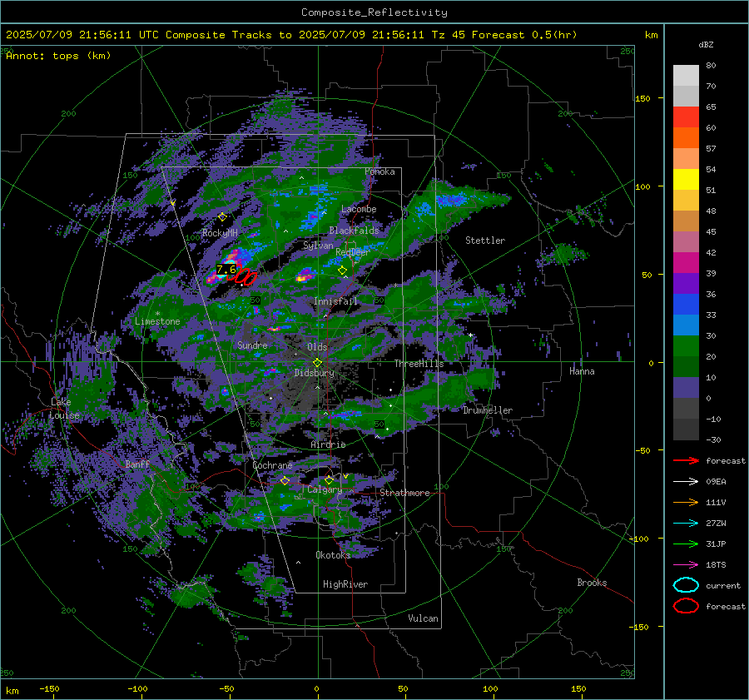This screenshot has width=749, height=700.
Task: Click the HighRiver city label
Action: coord(345,584)
